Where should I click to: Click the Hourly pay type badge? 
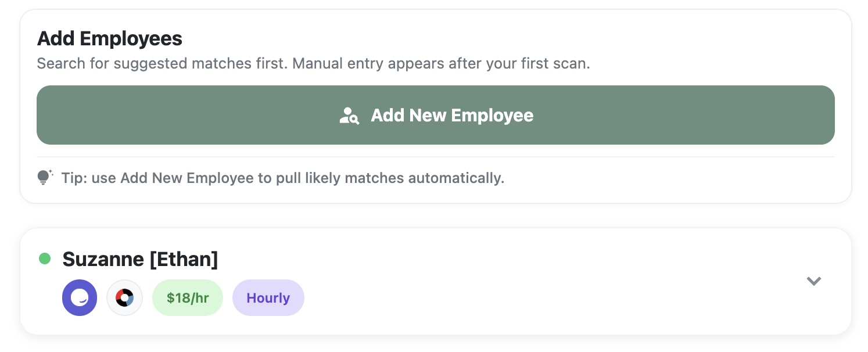click(268, 298)
